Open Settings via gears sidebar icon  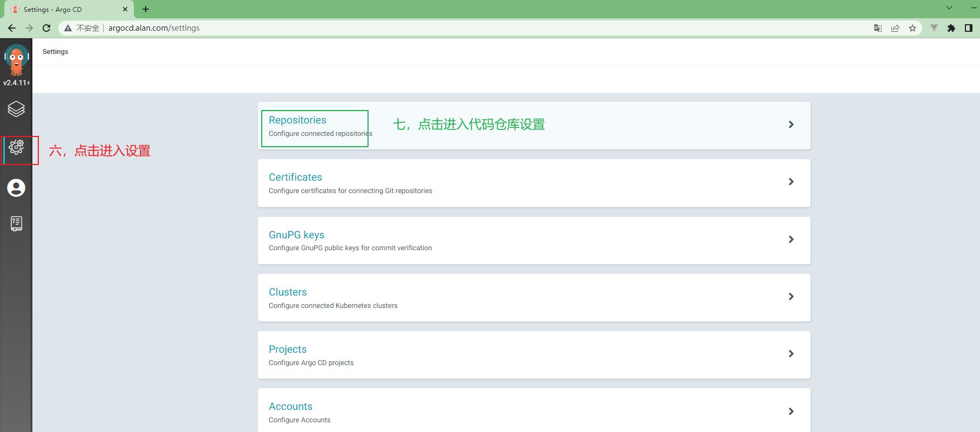click(x=16, y=147)
